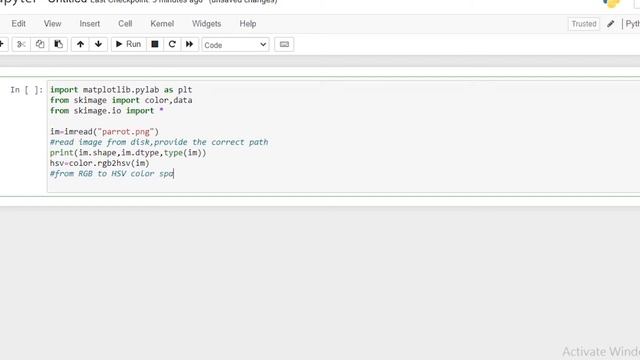Open the Insert menu

click(89, 24)
